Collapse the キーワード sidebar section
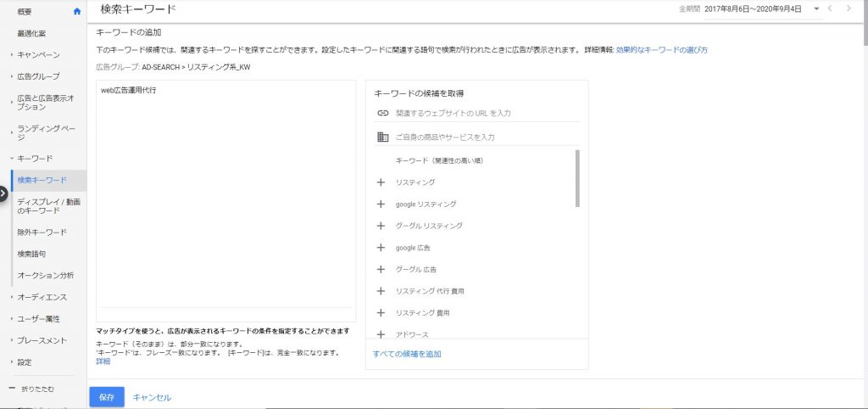The width and height of the screenshot is (868, 409). tap(12, 159)
